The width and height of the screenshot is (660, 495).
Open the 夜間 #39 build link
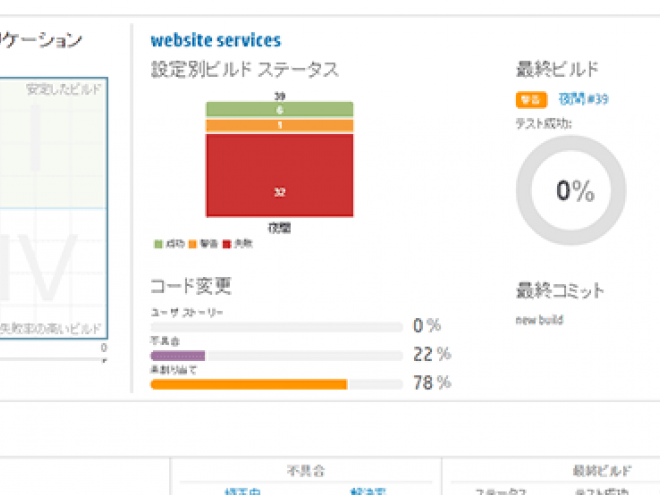[x=583, y=99]
